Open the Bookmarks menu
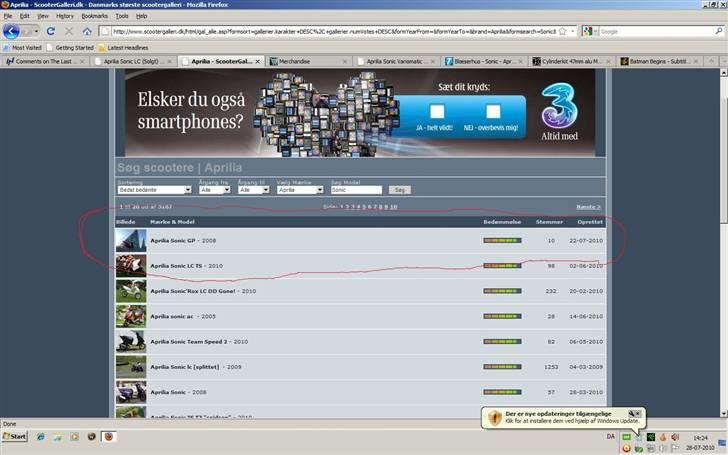The width and height of the screenshot is (728, 455). 94,16
